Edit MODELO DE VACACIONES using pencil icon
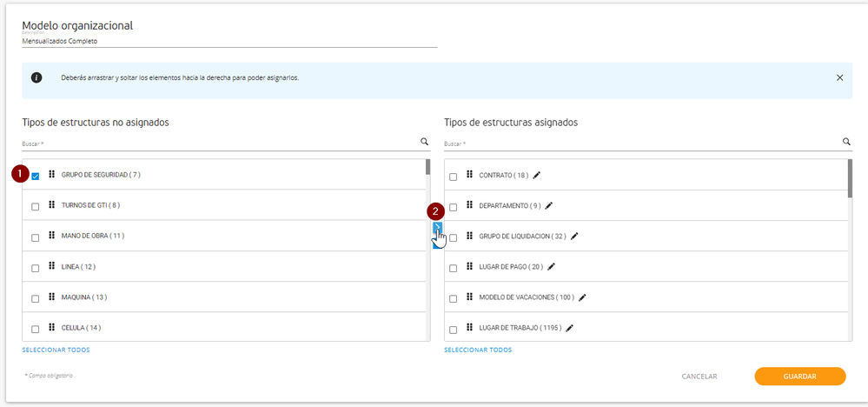 click(x=582, y=297)
